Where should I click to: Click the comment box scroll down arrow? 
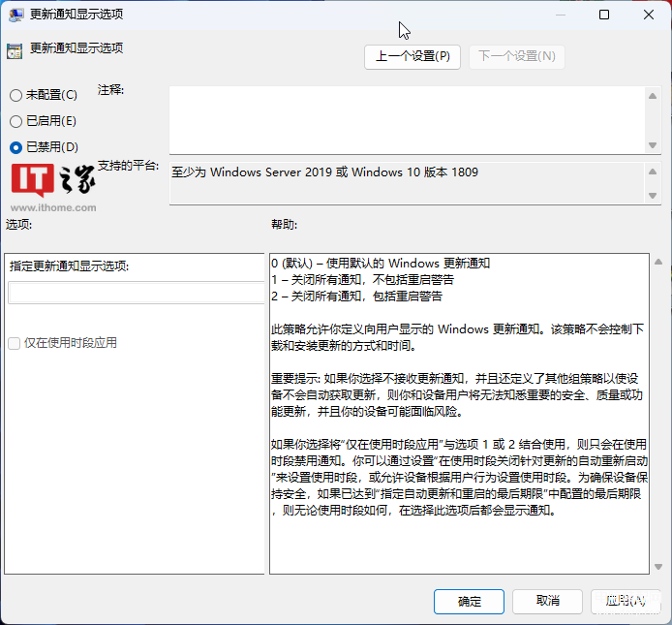click(653, 145)
